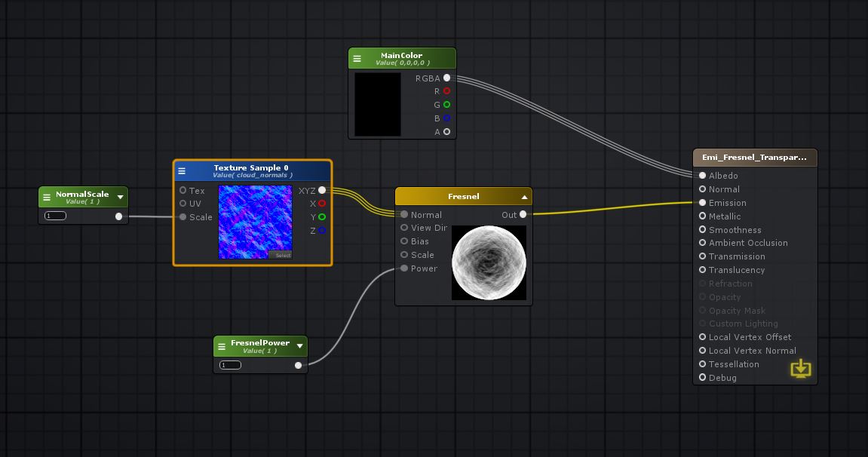Viewport: 868px width, 457px height.
Task: Click master node Ambient Occlusion input port
Action: pyautogui.click(x=702, y=242)
